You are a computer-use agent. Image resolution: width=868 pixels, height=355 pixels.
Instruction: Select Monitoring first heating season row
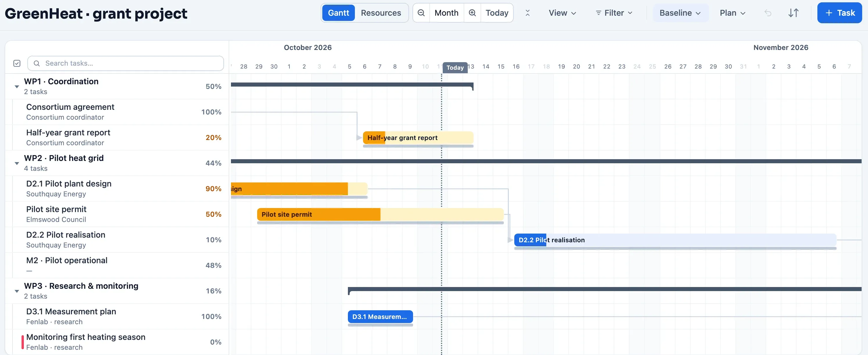point(117,342)
